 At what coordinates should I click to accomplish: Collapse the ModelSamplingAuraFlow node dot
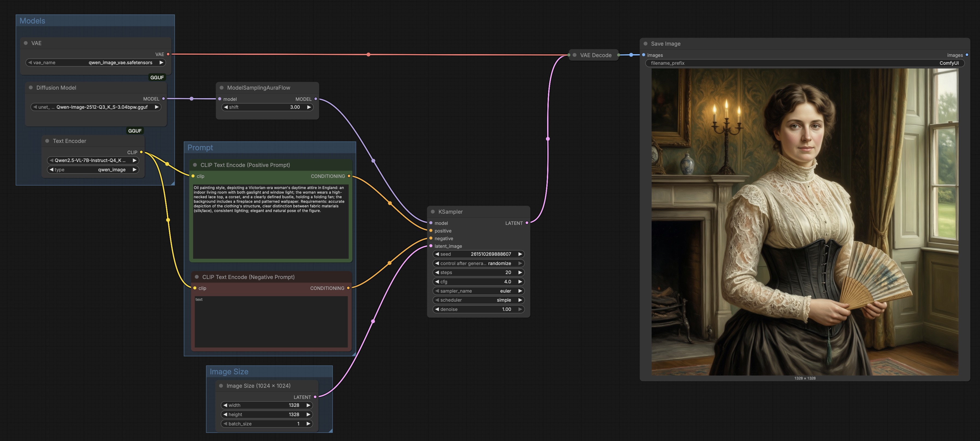click(x=222, y=87)
